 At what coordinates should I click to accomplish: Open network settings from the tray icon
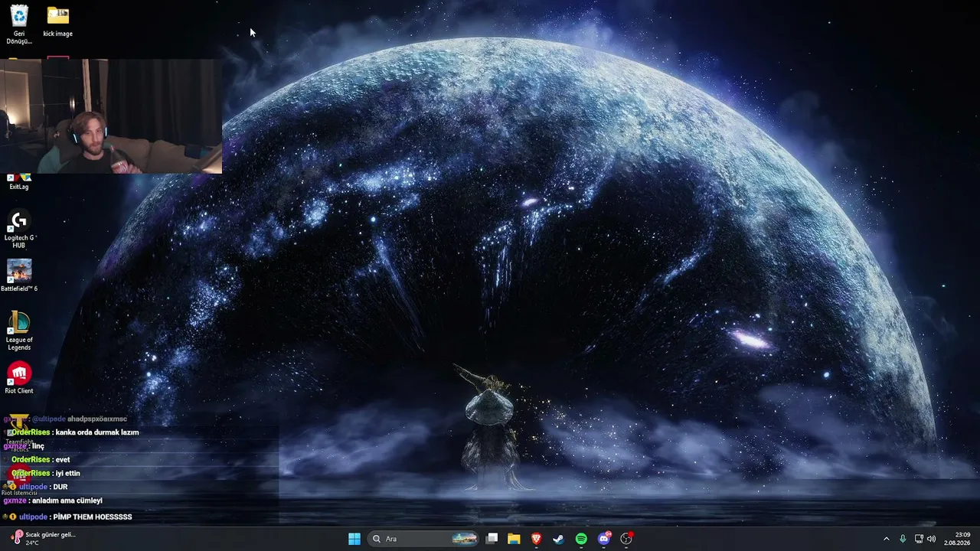[919, 539]
